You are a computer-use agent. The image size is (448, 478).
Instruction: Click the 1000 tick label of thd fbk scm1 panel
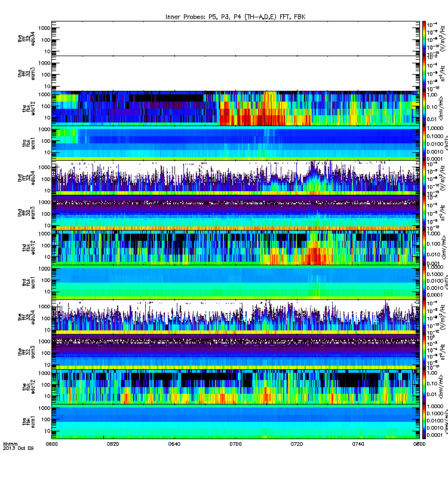(x=44, y=268)
